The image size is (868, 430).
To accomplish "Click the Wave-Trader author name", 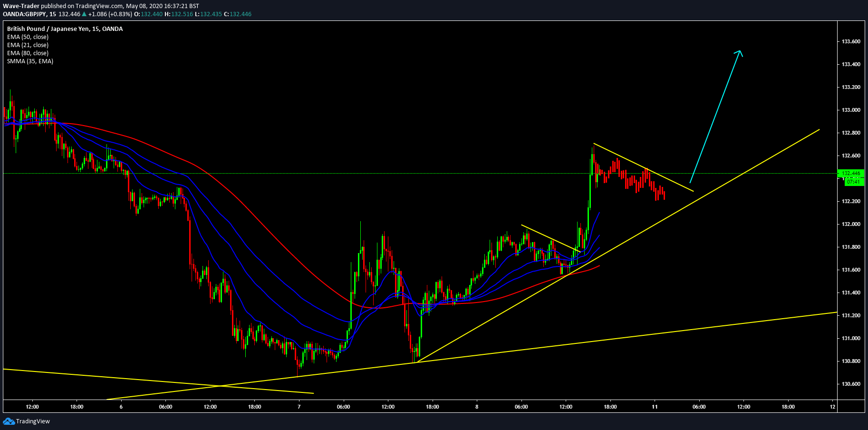I will pos(21,6).
